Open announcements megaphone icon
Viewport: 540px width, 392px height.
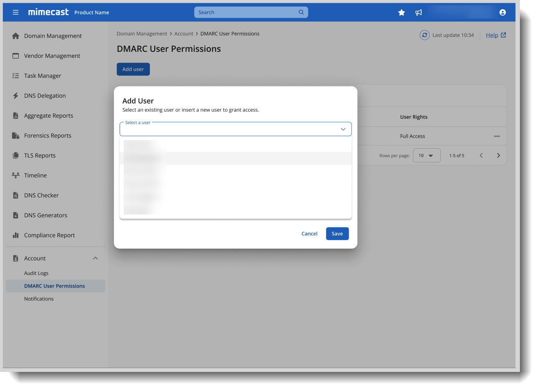click(x=419, y=12)
